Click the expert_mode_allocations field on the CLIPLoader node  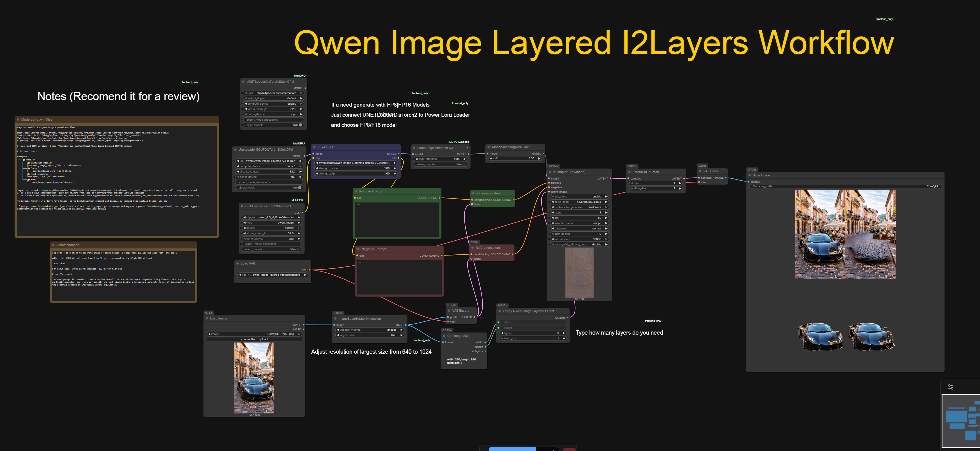tap(272, 244)
